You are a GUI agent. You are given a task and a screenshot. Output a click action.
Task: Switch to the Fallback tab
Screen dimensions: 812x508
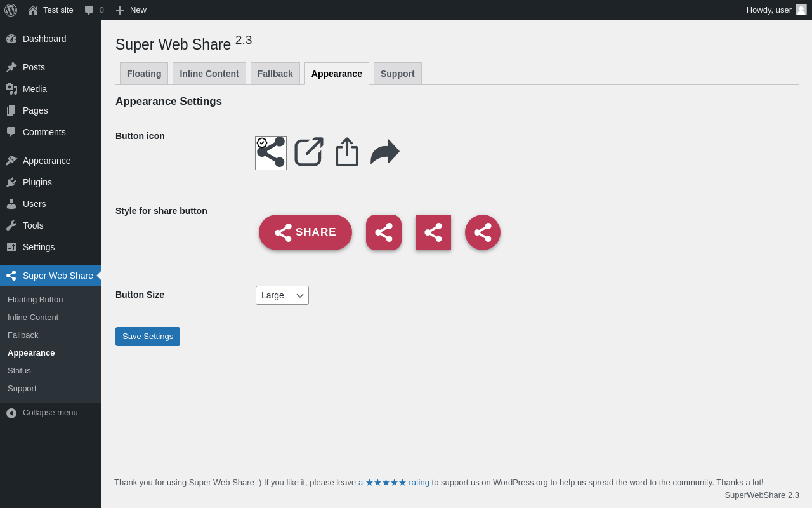tap(275, 74)
